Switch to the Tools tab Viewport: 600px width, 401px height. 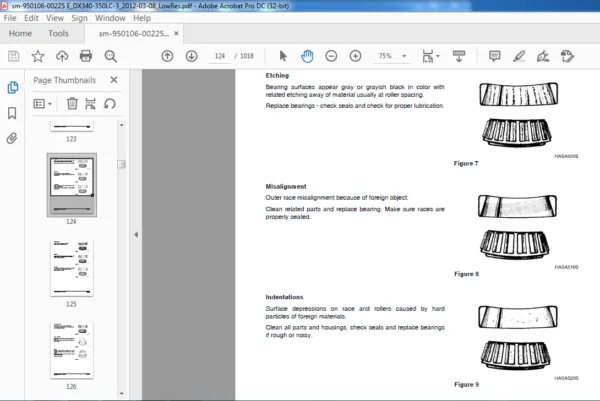(58, 34)
